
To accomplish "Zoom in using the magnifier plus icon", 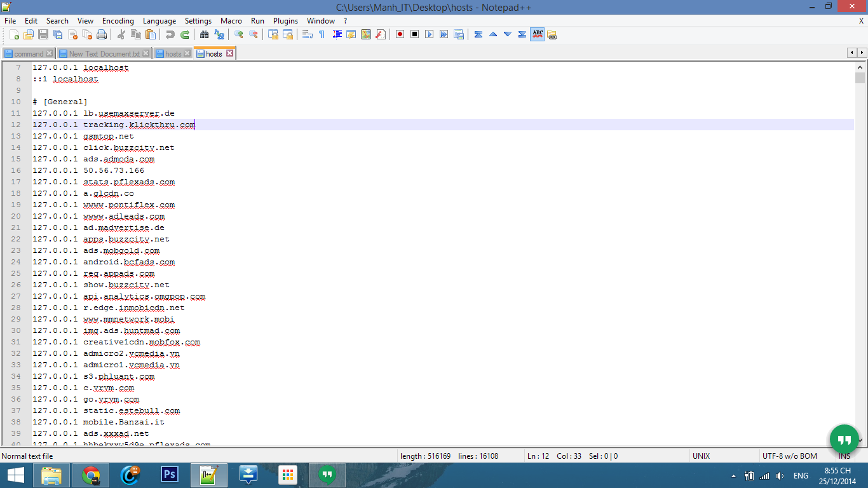I will coord(238,34).
